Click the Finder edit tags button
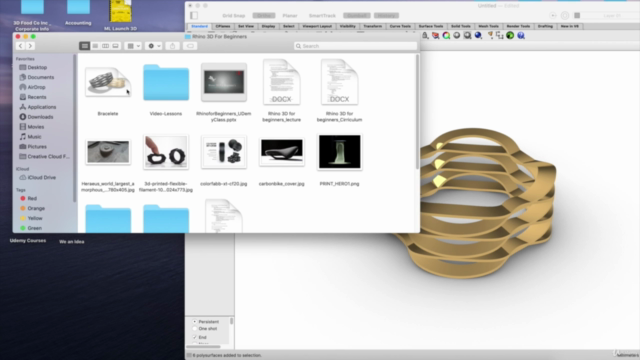Viewport: 640px width, 360px height. coord(190,46)
